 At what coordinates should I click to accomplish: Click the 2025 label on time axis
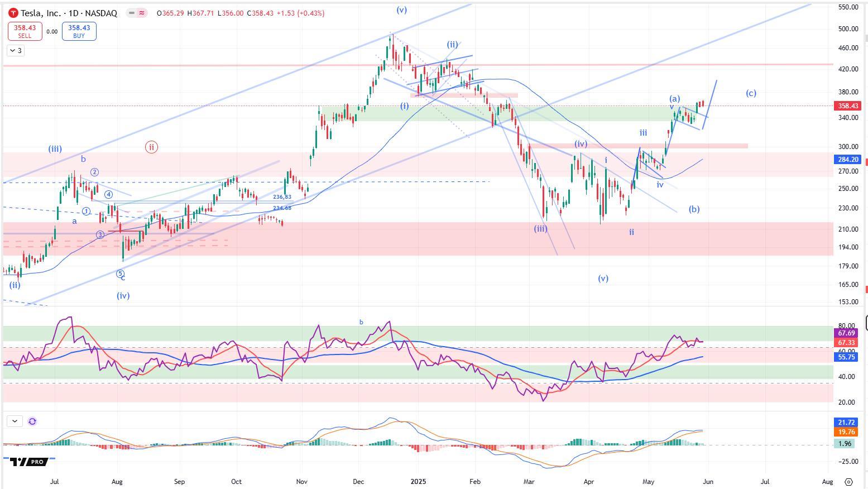point(418,481)
